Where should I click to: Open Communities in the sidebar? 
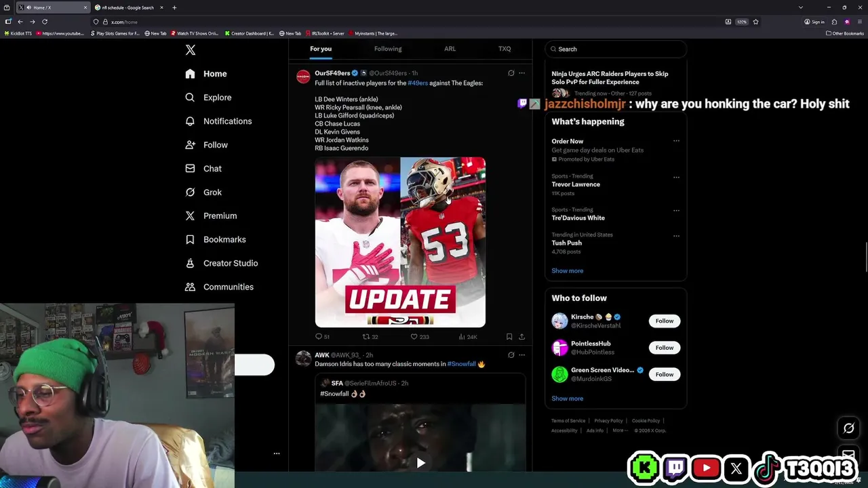219,287
